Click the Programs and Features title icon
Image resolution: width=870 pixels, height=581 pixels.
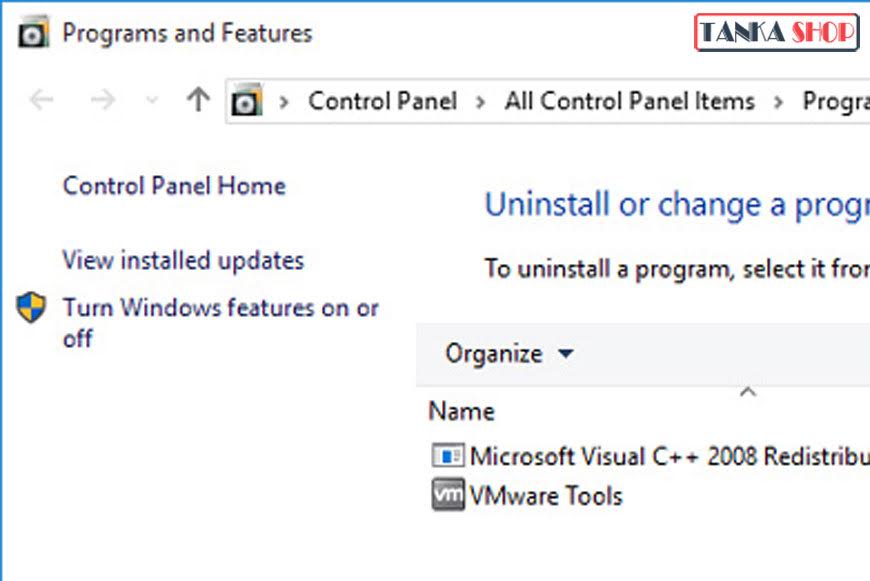pyautogui.click(x=33, y=33)
